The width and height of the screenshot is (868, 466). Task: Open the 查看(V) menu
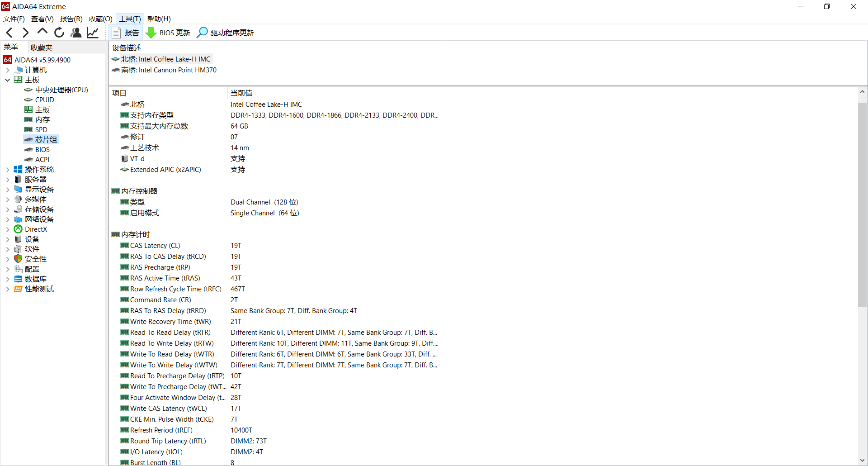click(x=42, y=19)
